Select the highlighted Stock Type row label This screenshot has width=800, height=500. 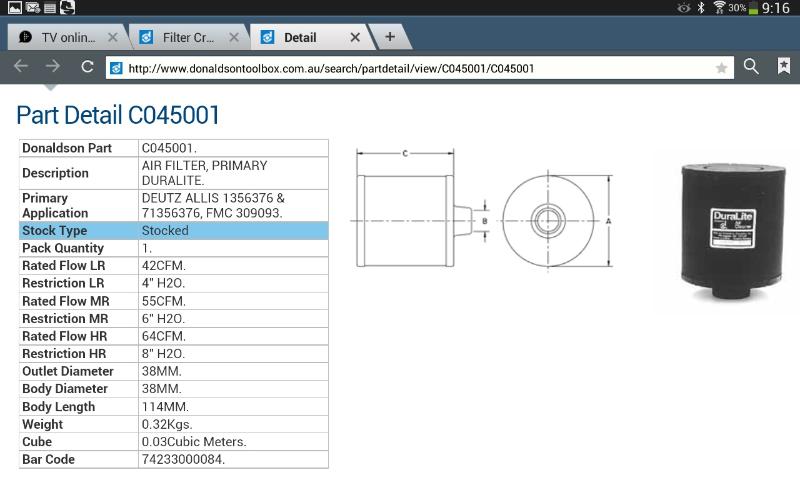tap(55, 231)
